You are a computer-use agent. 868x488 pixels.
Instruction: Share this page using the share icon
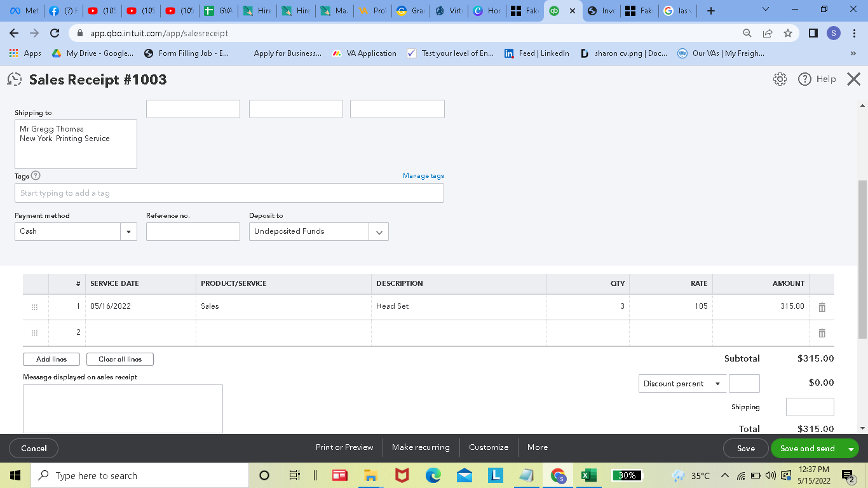pos(767,33)
